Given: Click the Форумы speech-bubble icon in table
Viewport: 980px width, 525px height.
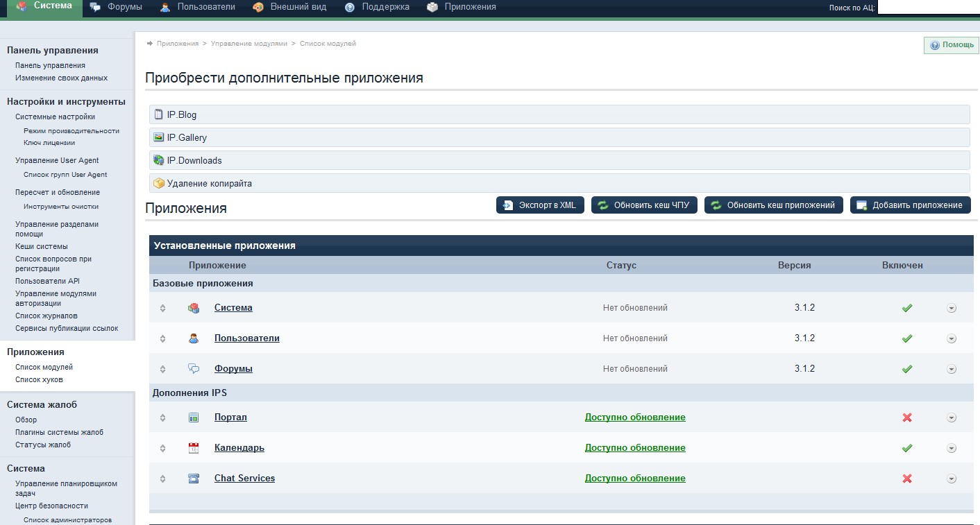Looking at the screenshot, I should tap(194, 369).
